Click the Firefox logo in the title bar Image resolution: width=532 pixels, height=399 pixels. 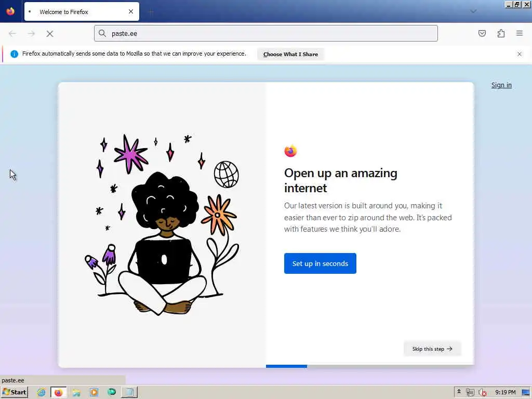(10, 11)
